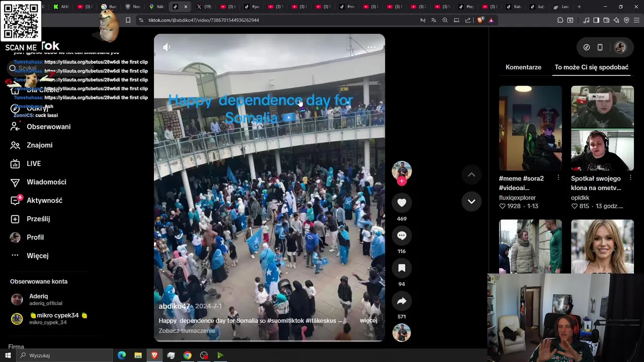This screenshot has width=644, height=362.
Task: Open the Brave VPN shield icon
Action: point(626,20)
